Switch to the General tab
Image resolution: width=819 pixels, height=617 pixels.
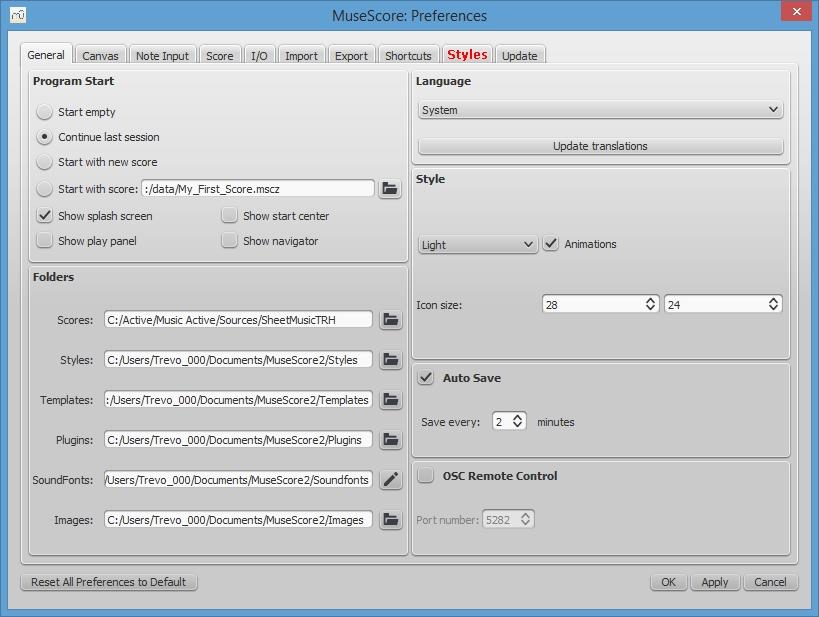(x=46, y=55)
